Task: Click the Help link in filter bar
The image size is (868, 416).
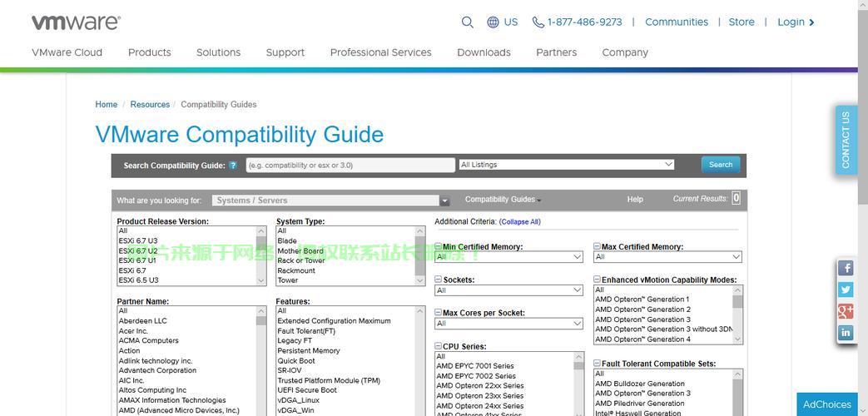Action: click(x=635, y=199)
